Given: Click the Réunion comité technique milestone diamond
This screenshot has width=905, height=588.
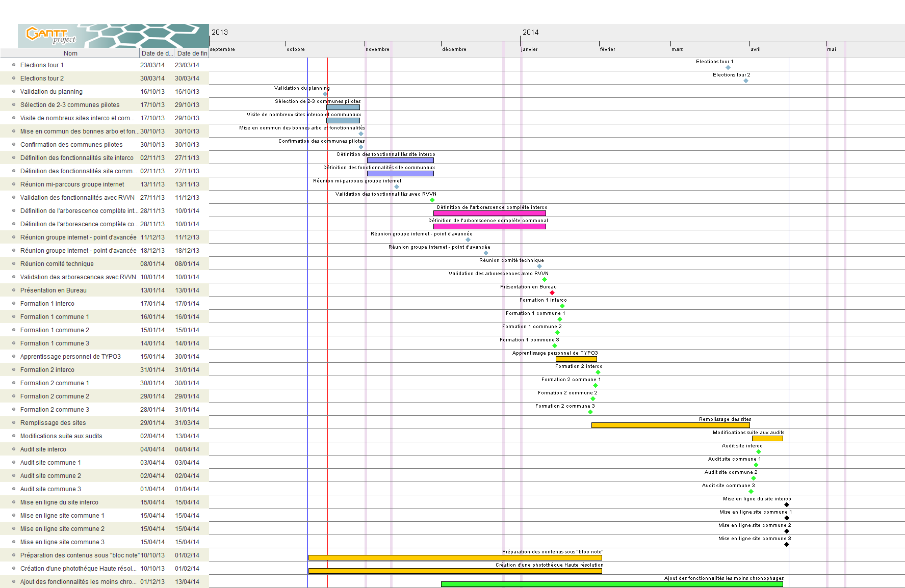Looking at the screenshot, I should 539,266.
